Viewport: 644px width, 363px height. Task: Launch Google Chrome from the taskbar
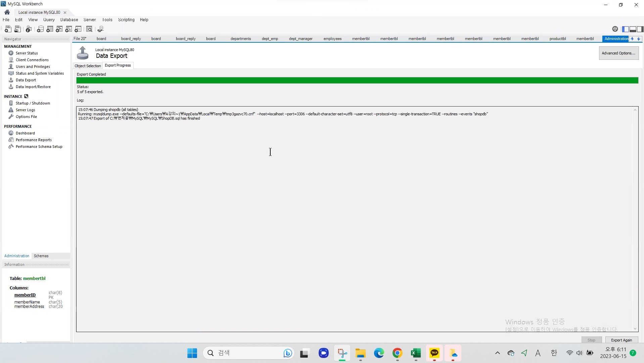pyautogui.click(x=398, y=353)
